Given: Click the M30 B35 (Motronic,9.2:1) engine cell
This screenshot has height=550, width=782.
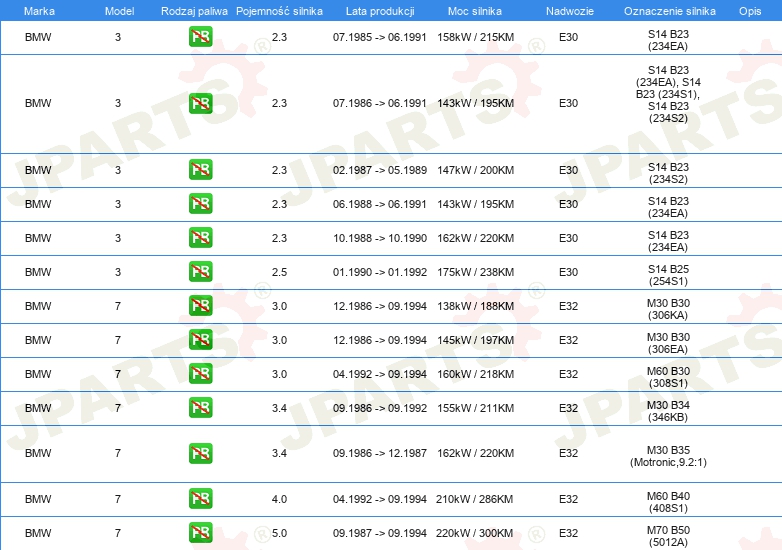Looking at the screenshot, I should [668, 454].
